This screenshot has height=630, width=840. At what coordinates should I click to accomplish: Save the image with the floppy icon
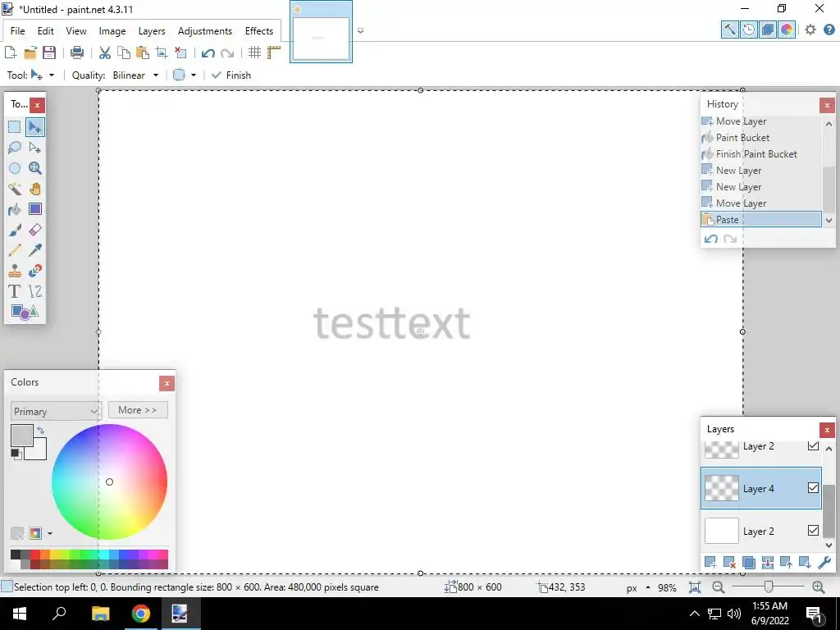[x=49, y=52]
